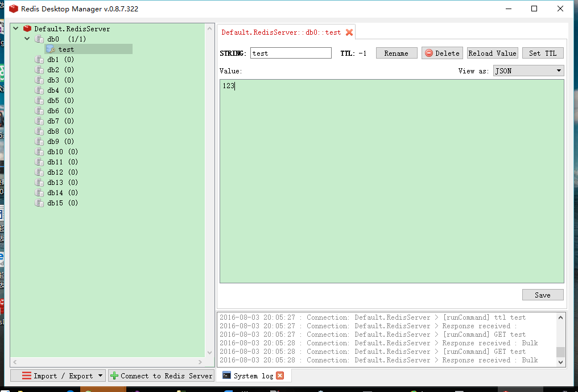Click the Delete key button
This screenshot has width=578, height=392.
click(x=442, y=53)
